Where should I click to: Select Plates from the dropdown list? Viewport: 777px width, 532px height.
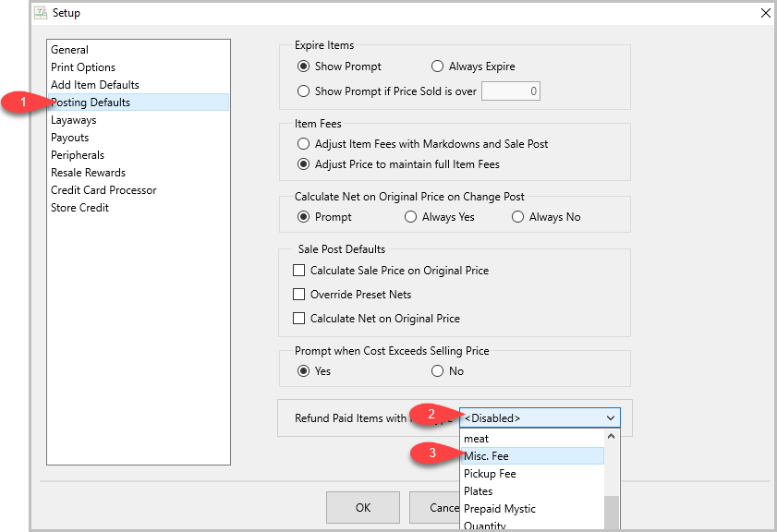click(532, 490)
